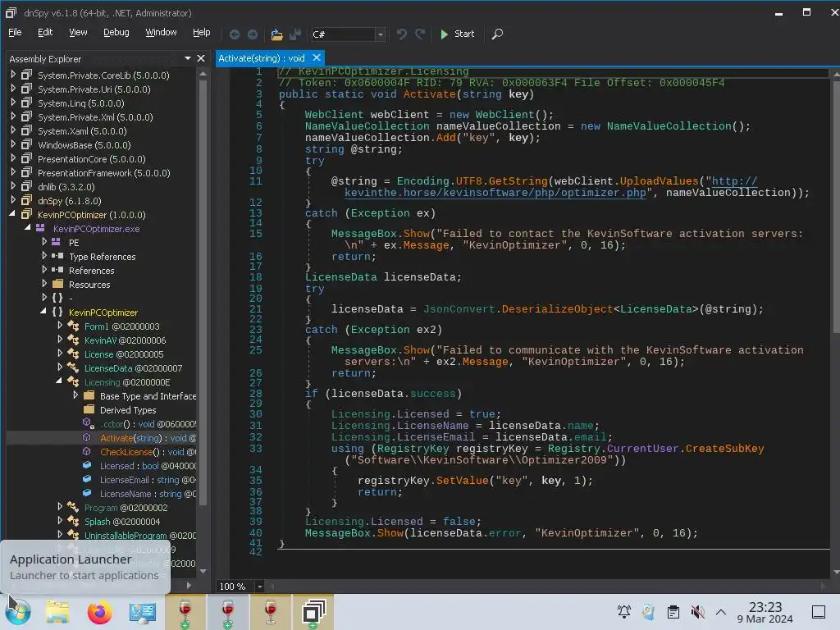Viewport: 840px width, 630px height.
Task: Open the 100 % zoom level dropdown
Action: 259,586
